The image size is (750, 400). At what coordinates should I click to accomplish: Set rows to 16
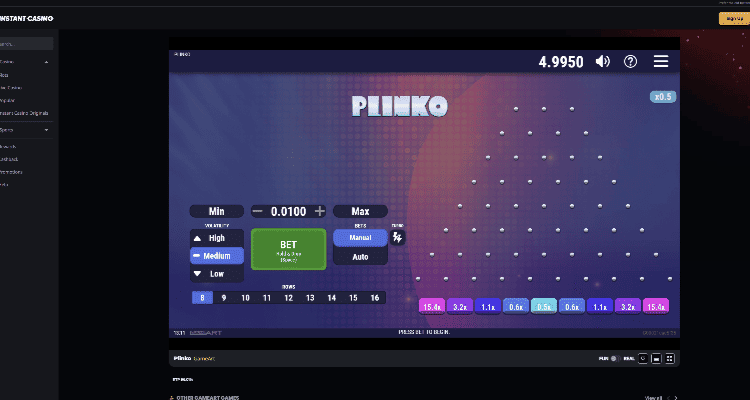pos(375,298)
